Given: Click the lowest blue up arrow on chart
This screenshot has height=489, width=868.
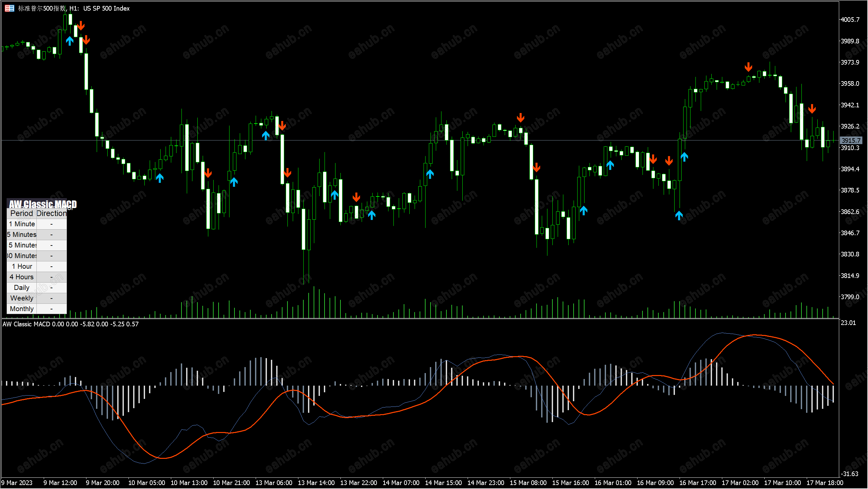Looking at the screenshot, I should (679, 215).
